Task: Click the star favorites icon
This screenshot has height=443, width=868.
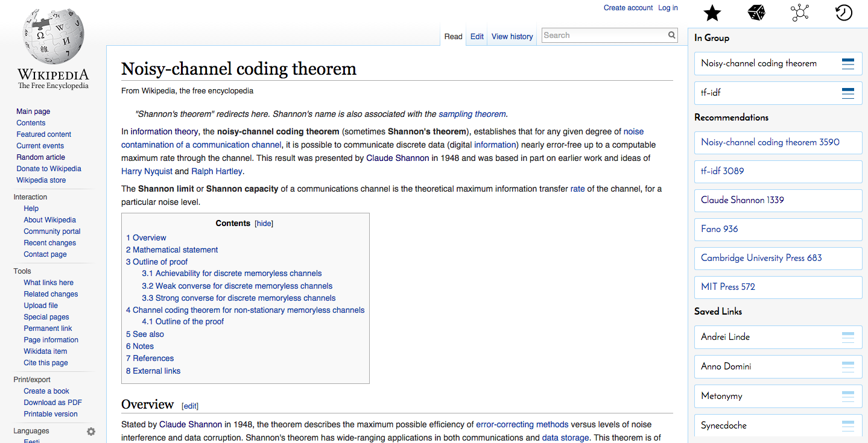Action: (x=712, y=12)
